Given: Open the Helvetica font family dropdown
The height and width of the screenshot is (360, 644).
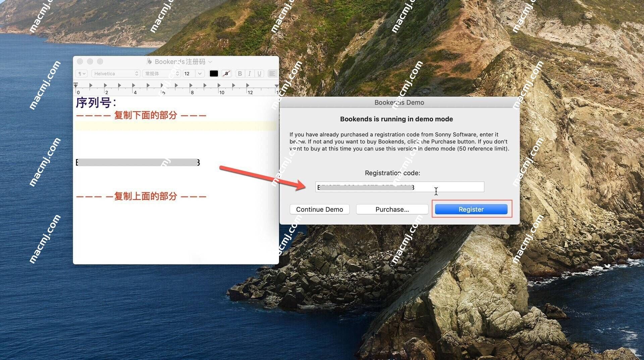Looking at the screenshot, I should pos(116,74).
